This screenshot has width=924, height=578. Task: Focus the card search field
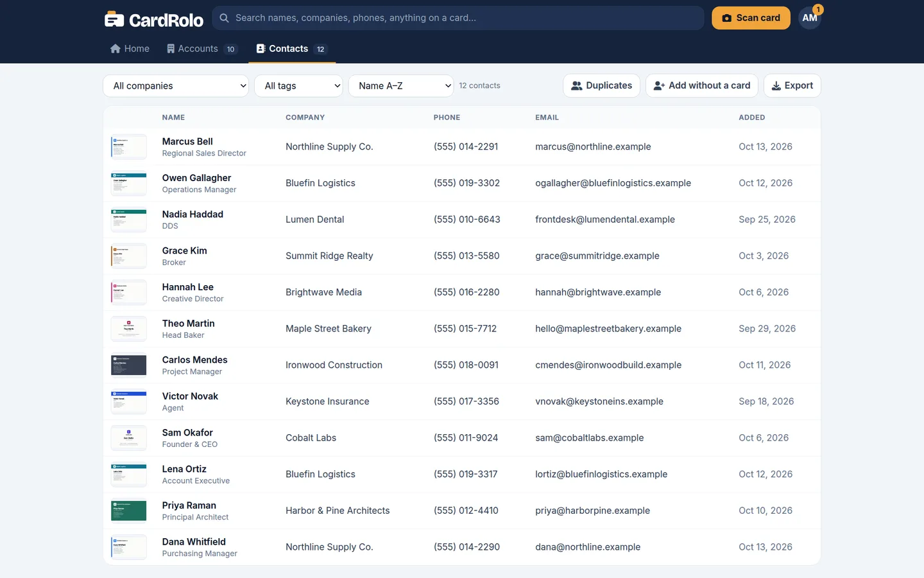(458, 18)
